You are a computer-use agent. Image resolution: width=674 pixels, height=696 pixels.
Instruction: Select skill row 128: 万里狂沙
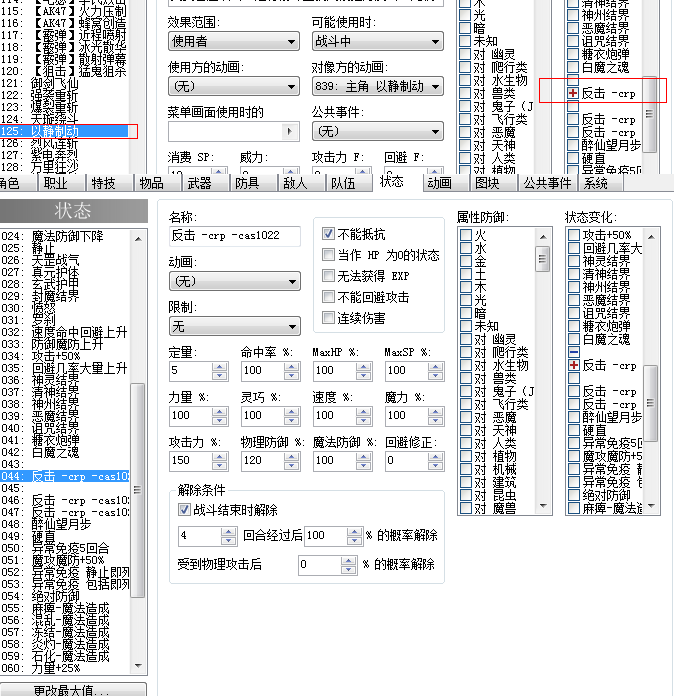point(64,167)
